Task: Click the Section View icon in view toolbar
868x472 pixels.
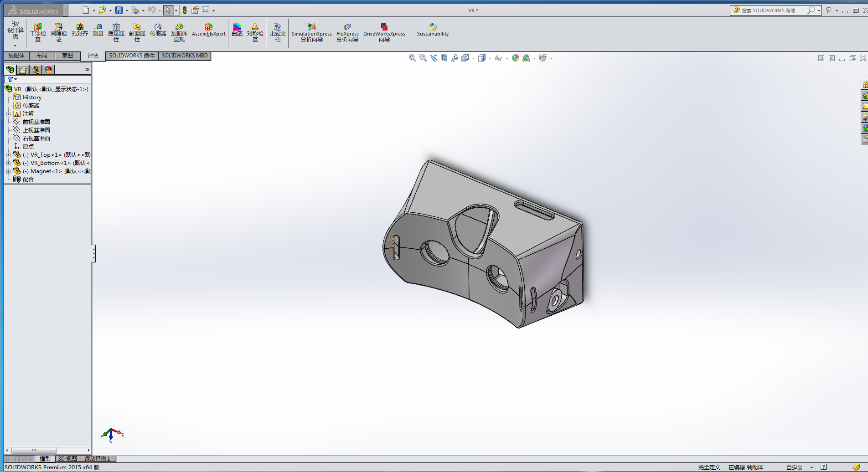Action: [444, 58]
